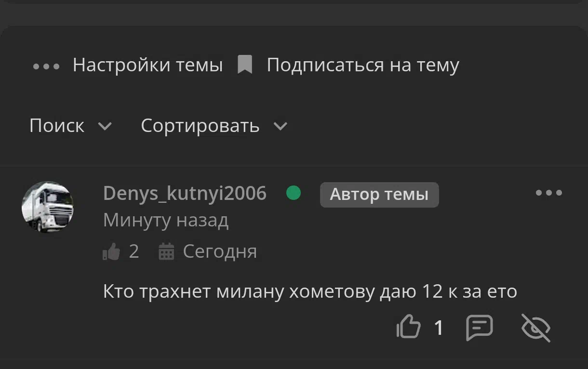Click the Автор темы badge

coord(379,195)
